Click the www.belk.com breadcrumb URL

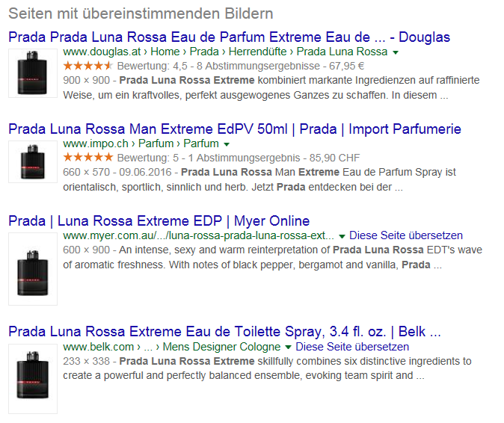99,347
